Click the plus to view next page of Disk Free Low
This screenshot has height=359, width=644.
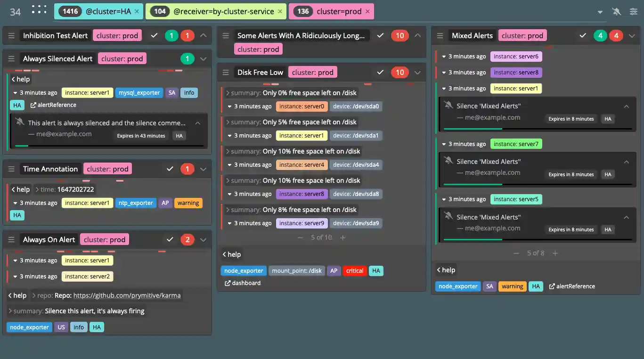pyautogui.click(x=342, y=237)
